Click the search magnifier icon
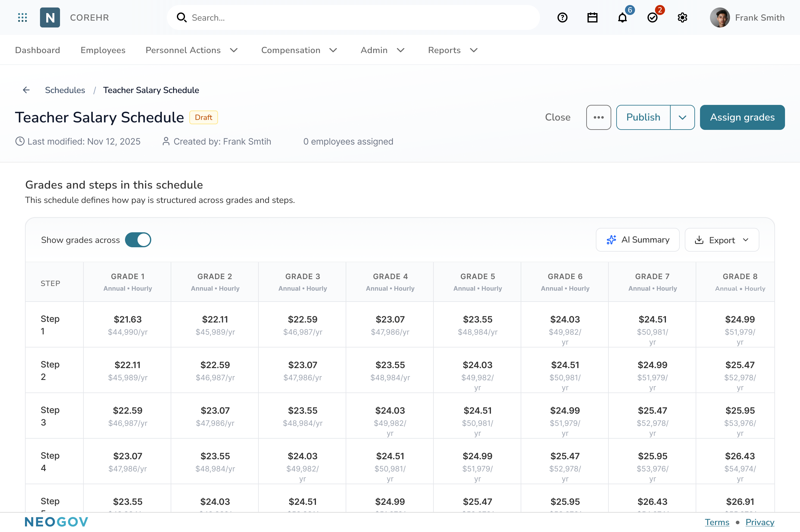The width and height of the screenshot is (800, 532). pyautogui.click(x=182, y=17)
